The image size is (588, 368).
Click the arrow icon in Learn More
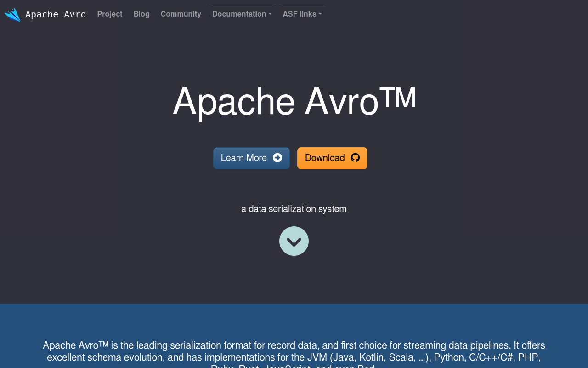277,158
